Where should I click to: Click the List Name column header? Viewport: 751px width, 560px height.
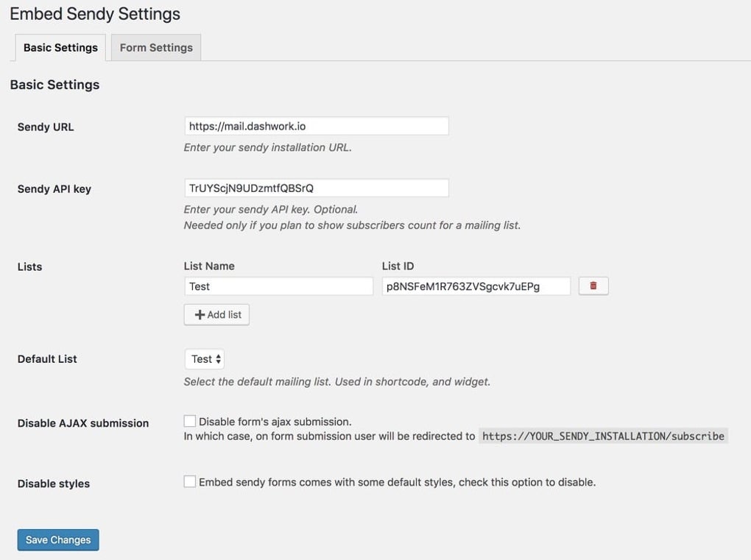point(208,266)
